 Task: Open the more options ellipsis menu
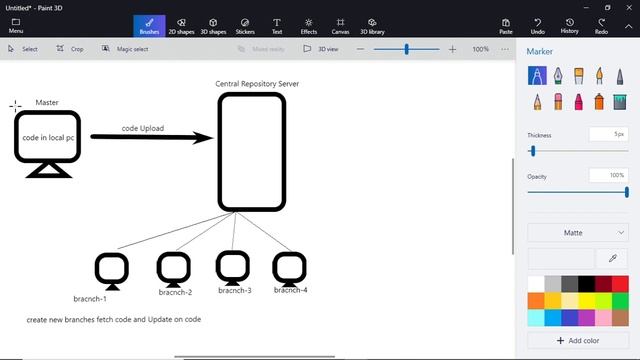[x=505, y=49]
